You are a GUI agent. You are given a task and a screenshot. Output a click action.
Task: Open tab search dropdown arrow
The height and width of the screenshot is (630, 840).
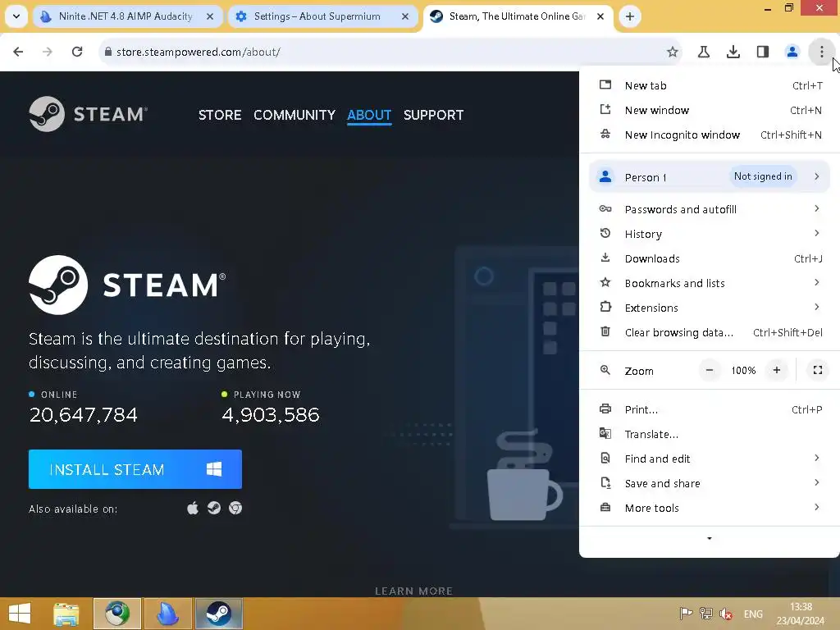(x=16, y=16)
